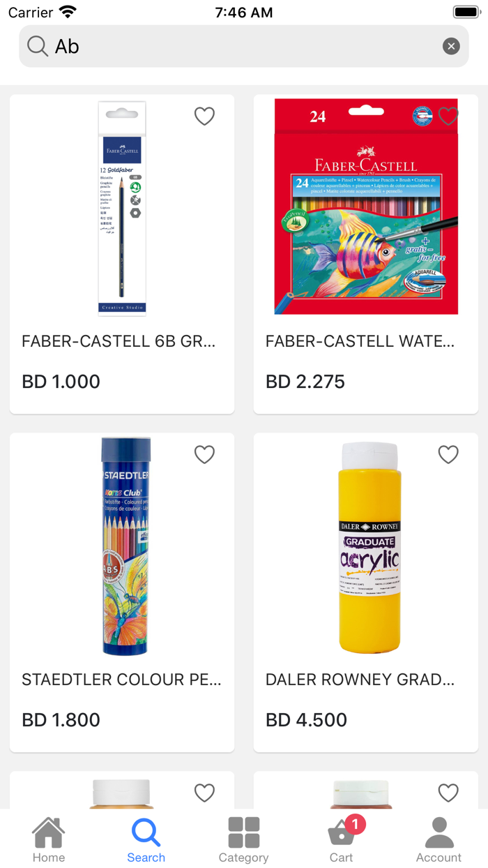Screen dimensions: 488x868
Task: View the Staedtler colour pencils tin image
Action: [x=125, y=546]
